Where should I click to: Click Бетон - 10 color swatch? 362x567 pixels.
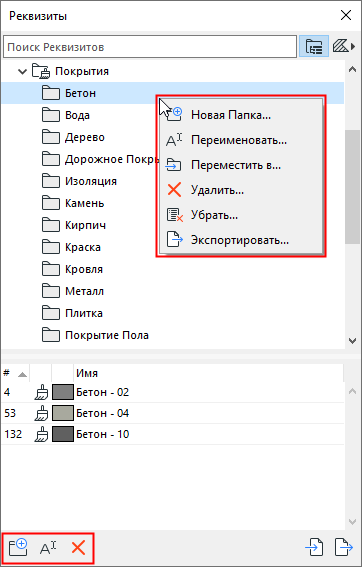tap(63, 434)
